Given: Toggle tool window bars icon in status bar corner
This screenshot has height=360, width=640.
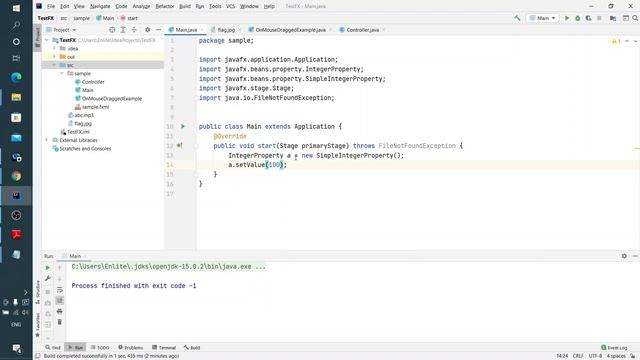Looking at the screenshot, I should coord(37,356).
